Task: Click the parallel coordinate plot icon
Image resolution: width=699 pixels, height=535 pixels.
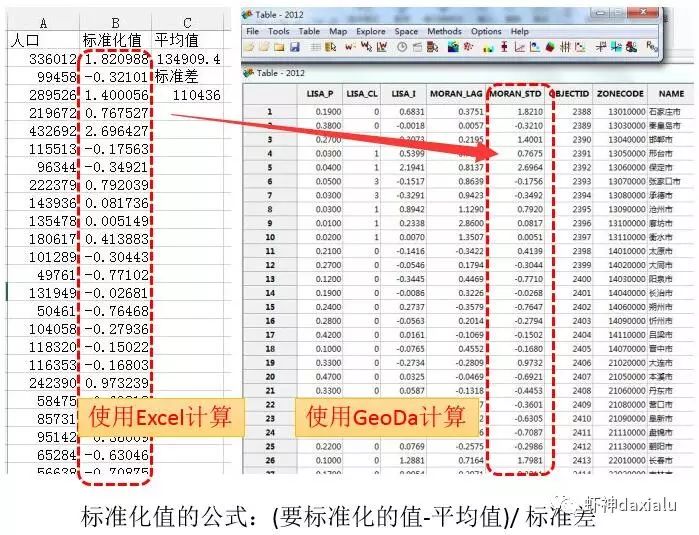Action: click(x=565, y=47)
